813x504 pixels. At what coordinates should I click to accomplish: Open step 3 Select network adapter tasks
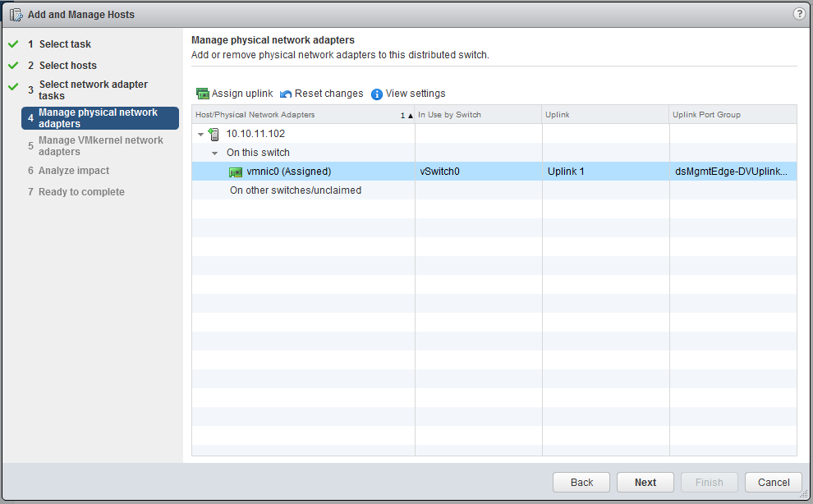(93, 90)
